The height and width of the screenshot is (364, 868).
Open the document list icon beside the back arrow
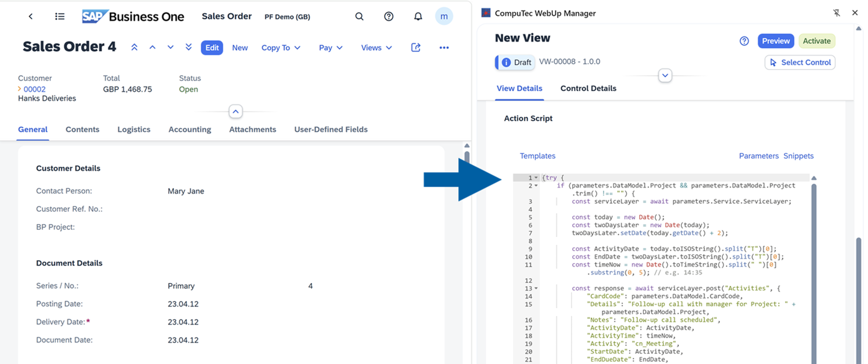coord(60,16)
